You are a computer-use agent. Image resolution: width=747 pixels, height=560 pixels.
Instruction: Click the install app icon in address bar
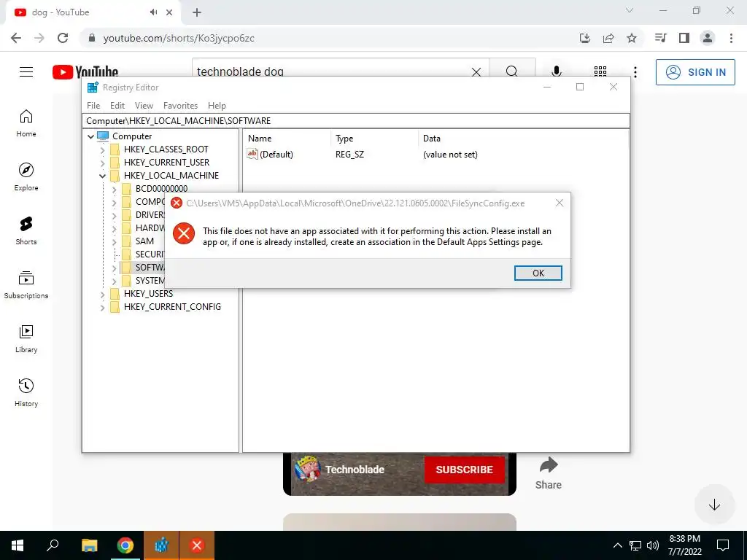pos(585,38)
